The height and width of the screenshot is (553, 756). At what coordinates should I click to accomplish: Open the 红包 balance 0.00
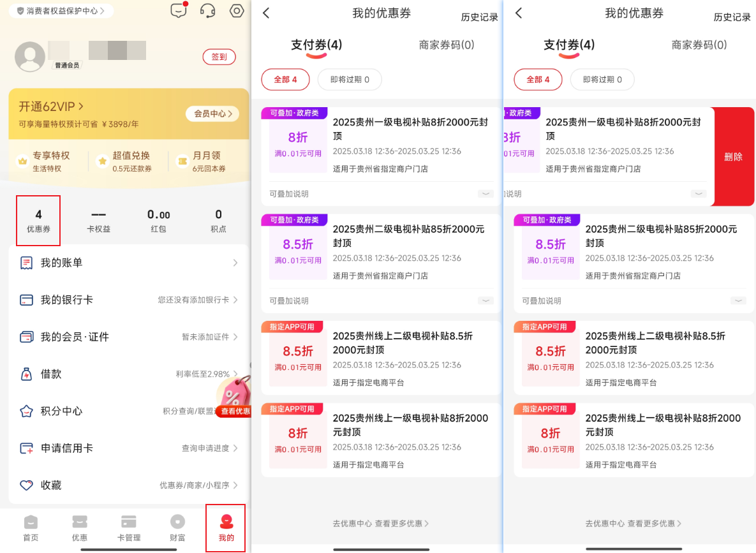click(159, 221)
